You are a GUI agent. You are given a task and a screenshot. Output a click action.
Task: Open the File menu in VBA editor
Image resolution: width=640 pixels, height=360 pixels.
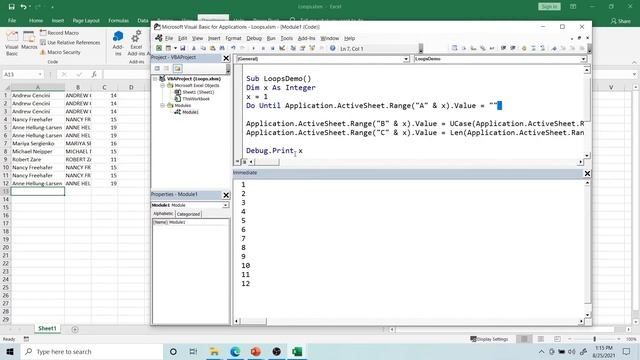(169, 38)
